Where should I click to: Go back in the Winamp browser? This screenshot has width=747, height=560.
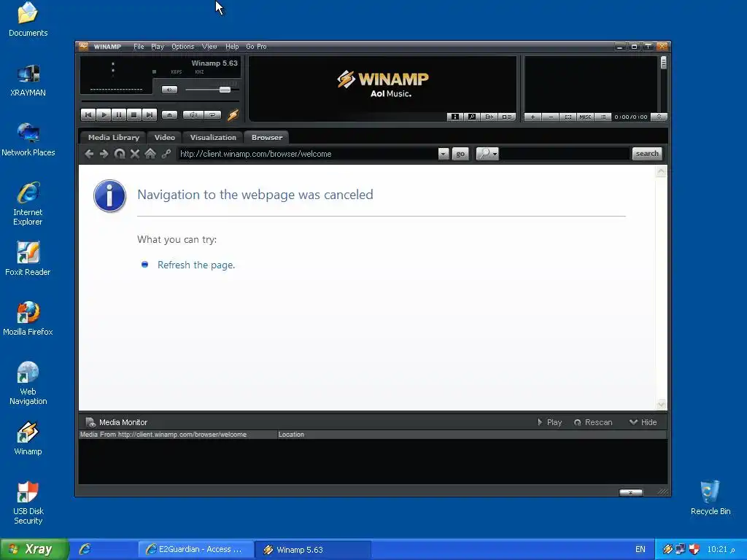pos(88,154)
